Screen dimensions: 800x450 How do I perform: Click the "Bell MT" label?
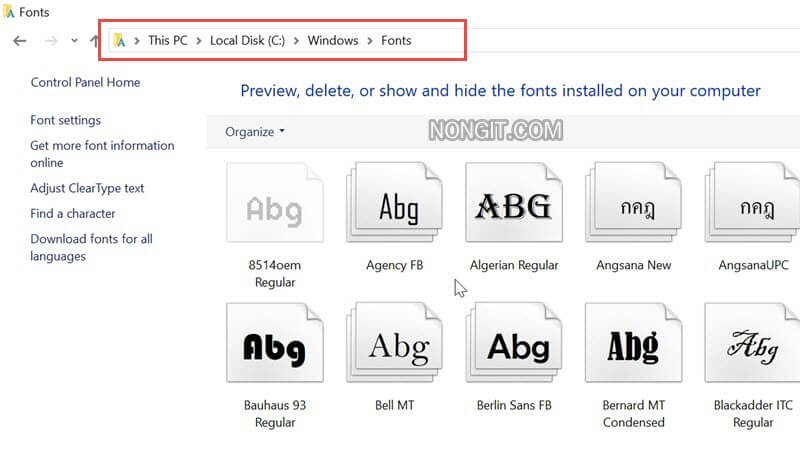click(x=394, y=405)
